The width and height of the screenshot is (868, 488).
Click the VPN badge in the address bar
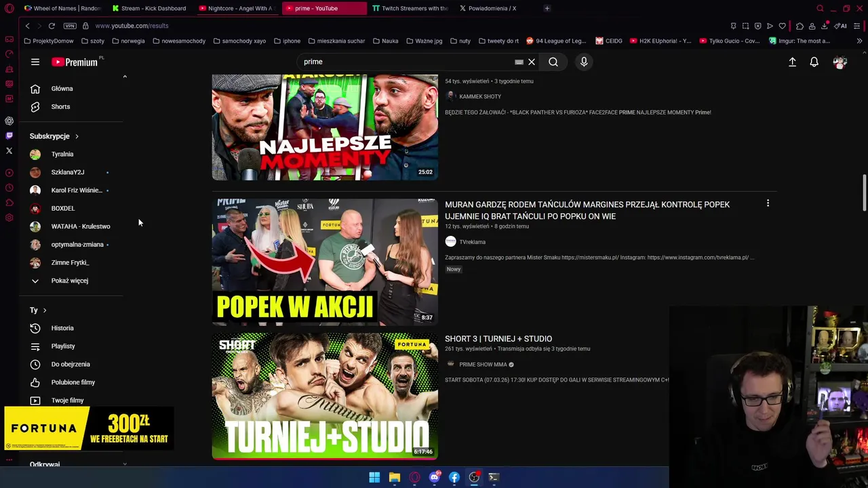pyautogui.click(x=70, y=26)
